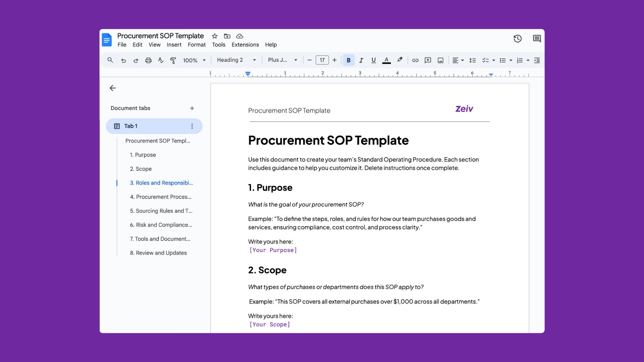The width and height of the screenshot is (644, 362).
Task: Select Review and Updates in the outline
Action: pos(158,253)
